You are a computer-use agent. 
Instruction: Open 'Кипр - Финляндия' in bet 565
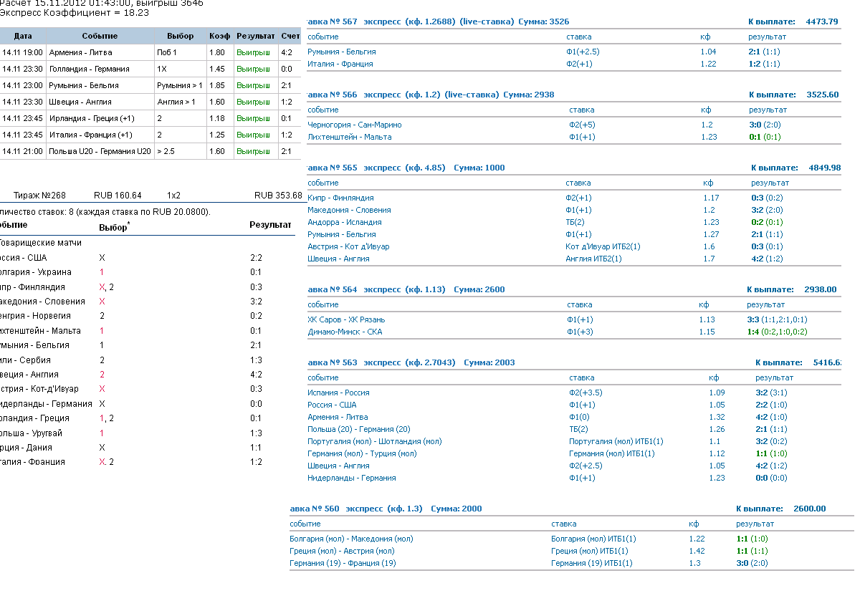[340, 198]
